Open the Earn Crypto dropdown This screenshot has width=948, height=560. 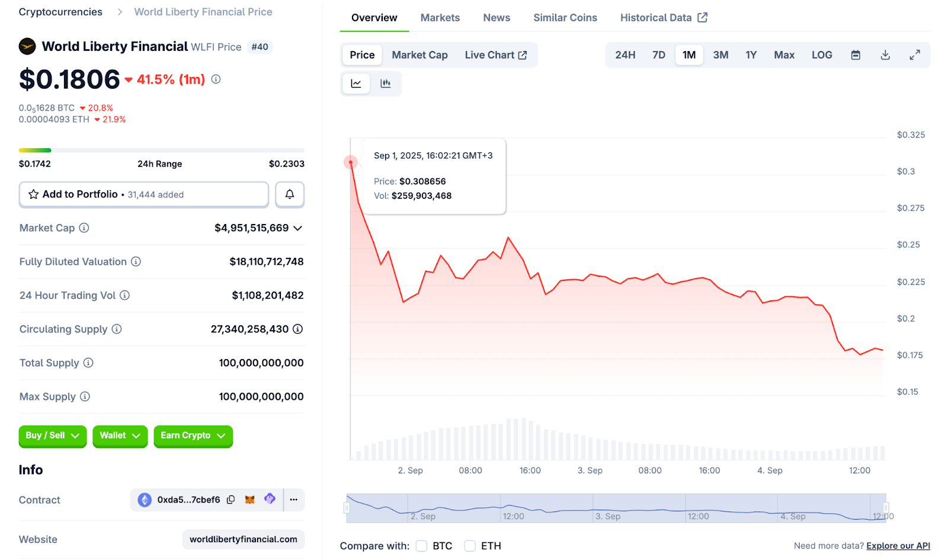point(193,436)
